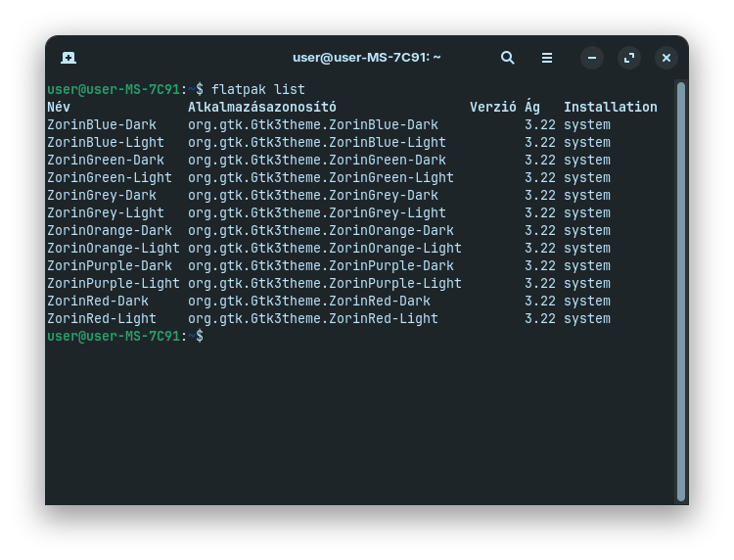
Task: Click 'system' in ZorinOrange-Light row
Action: click(x=587, y=248)
